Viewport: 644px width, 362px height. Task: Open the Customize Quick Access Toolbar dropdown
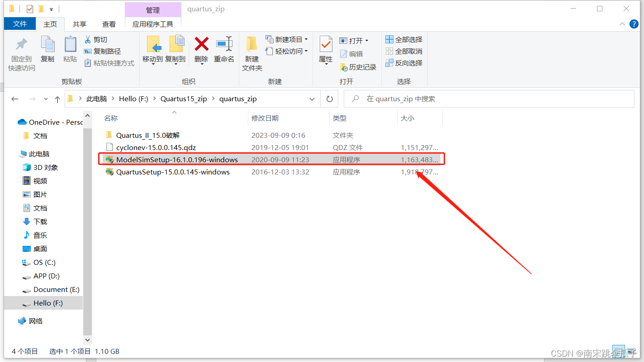(52, 9)
